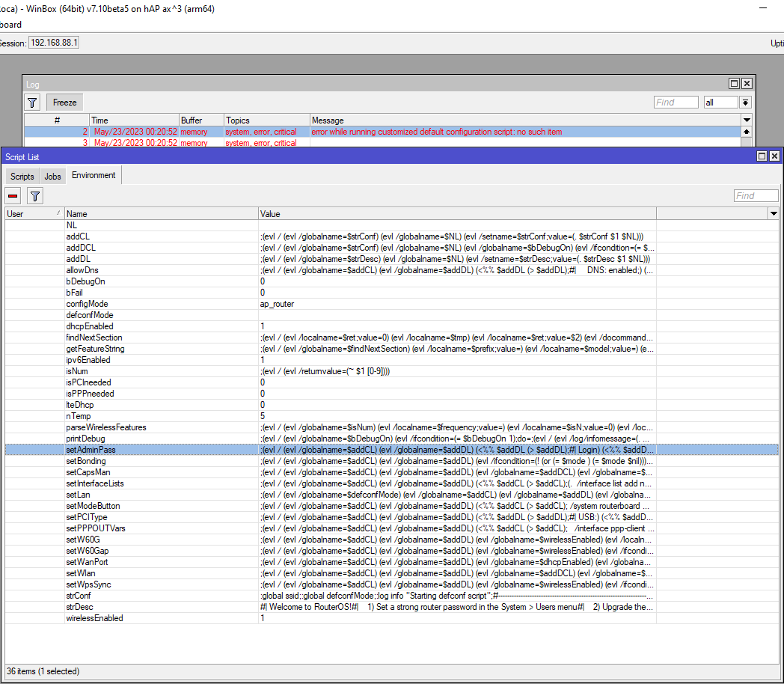Select the printDebug variable row
Image resolution: width=784 pixels, height=684 pixels.
[x=391, y=439]
